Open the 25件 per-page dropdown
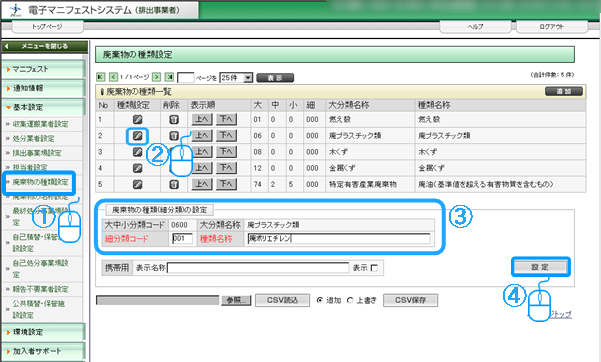The width and height of the screenshot is (601, 362). 236,78
